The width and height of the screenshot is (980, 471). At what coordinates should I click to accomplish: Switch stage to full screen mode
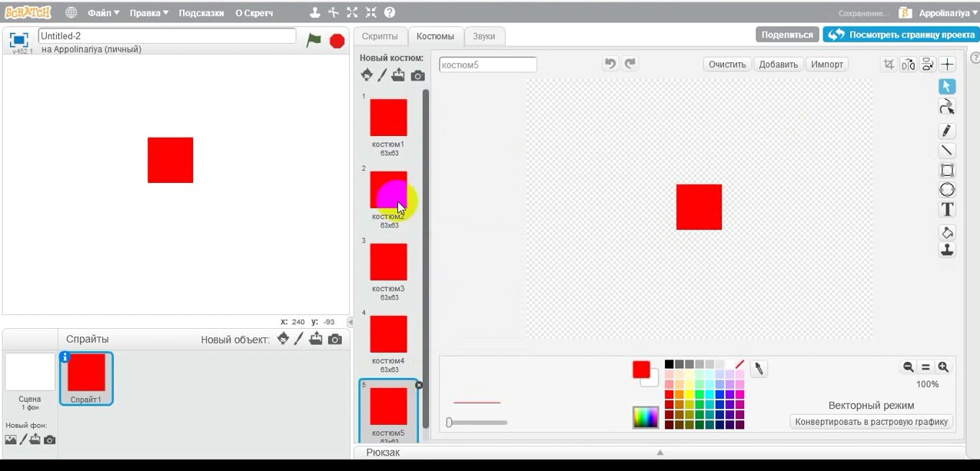click(x=19, y=40)
